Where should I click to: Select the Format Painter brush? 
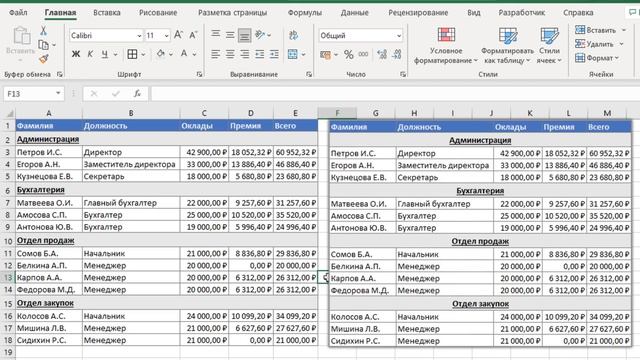point(43,59)
